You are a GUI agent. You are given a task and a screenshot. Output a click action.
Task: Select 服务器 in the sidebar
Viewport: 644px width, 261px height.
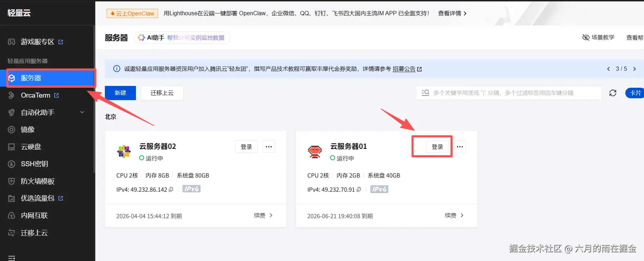click(x=48, y=78)
